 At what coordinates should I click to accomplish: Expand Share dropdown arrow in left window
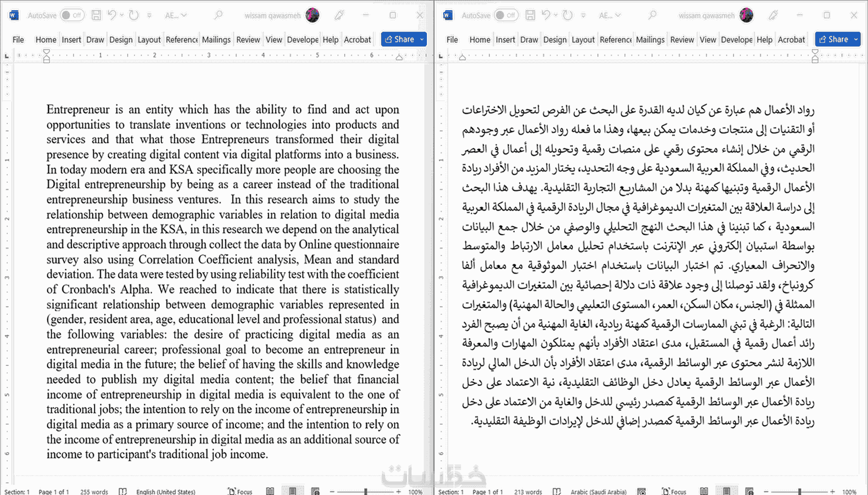tap(422, 39)
